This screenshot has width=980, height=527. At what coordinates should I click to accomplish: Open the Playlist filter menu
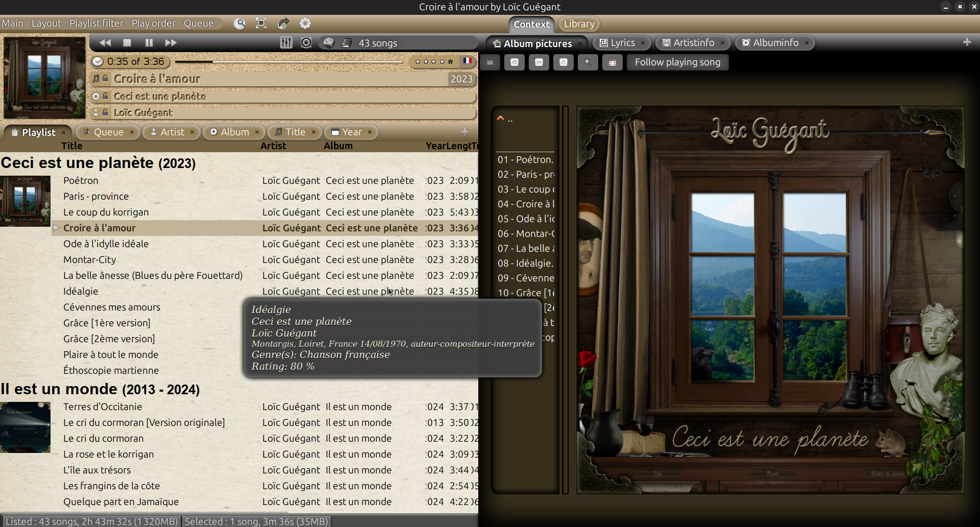(96, 23)
